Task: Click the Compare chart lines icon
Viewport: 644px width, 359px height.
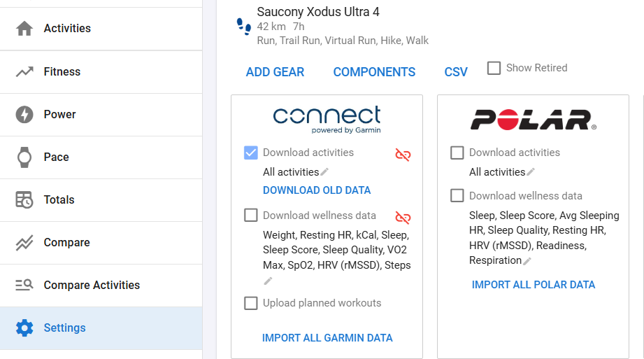Action: click(x=24, y=243)
